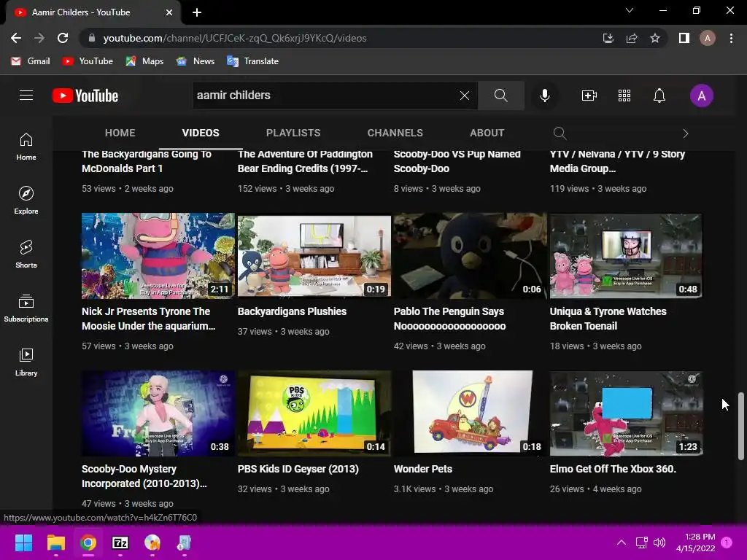747x560 pixels.
Task: Toggle the browser side panel icon
Action: [x=684, y=38]
